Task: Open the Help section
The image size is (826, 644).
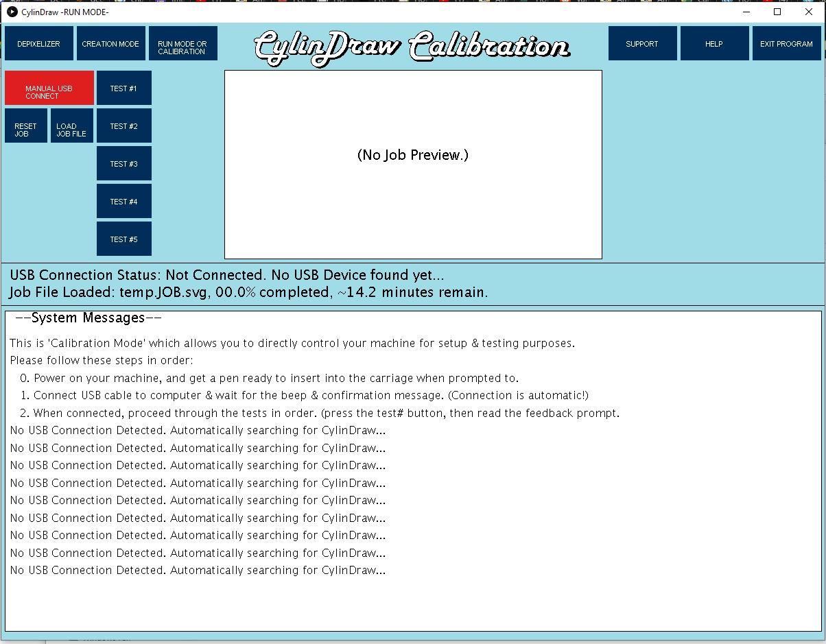Action: [714, 43]
